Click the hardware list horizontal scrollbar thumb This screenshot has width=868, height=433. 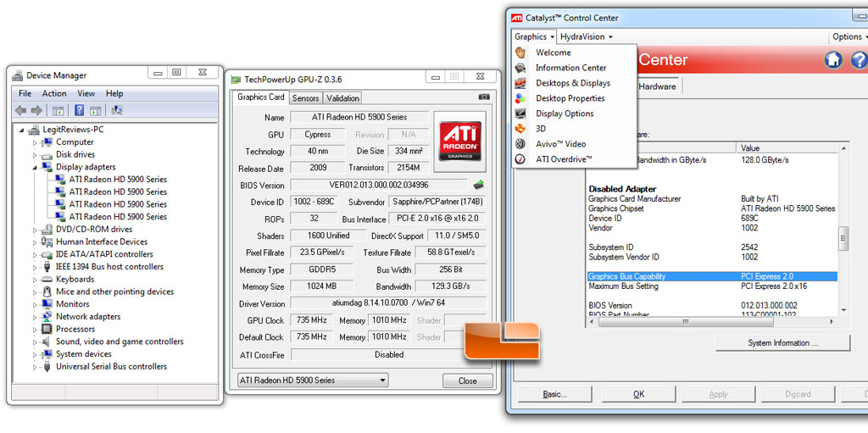(x=685, y=322)
